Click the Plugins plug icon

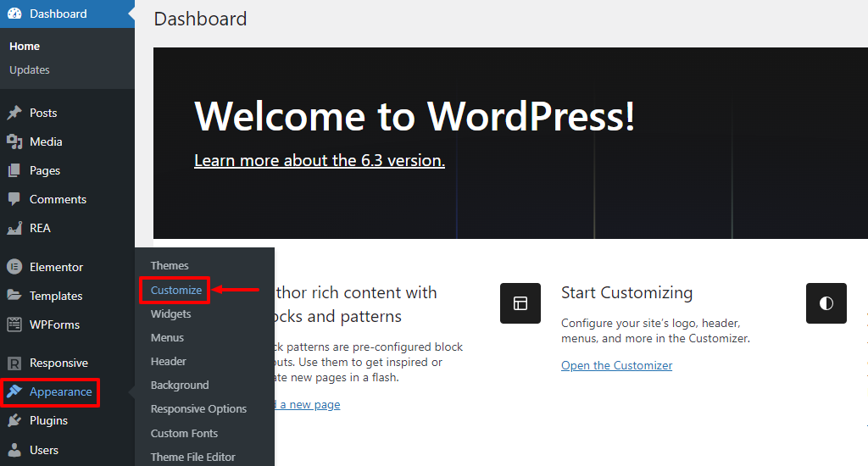coord(14,420)
